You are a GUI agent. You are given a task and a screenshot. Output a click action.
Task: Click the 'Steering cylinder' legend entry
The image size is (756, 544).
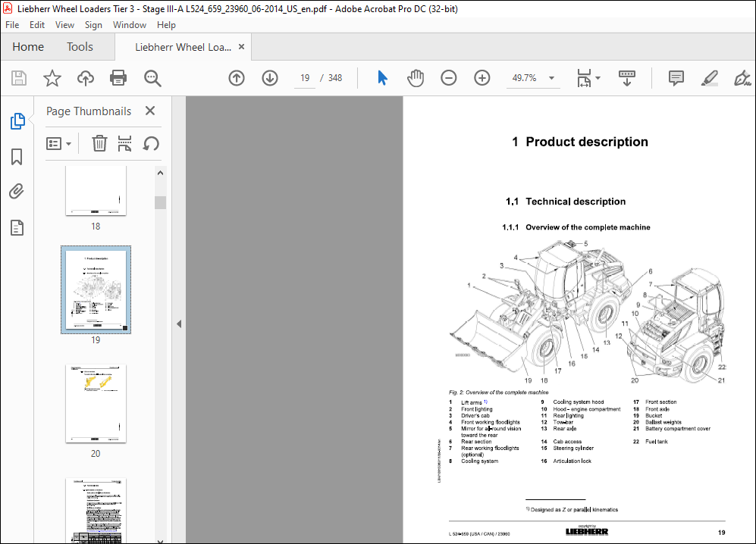(573, 448)
